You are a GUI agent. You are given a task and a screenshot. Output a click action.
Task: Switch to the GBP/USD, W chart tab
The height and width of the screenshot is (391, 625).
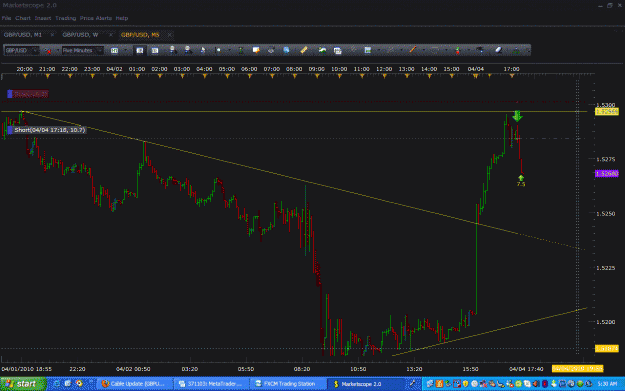pyautogui.click(x=80, y=35)
